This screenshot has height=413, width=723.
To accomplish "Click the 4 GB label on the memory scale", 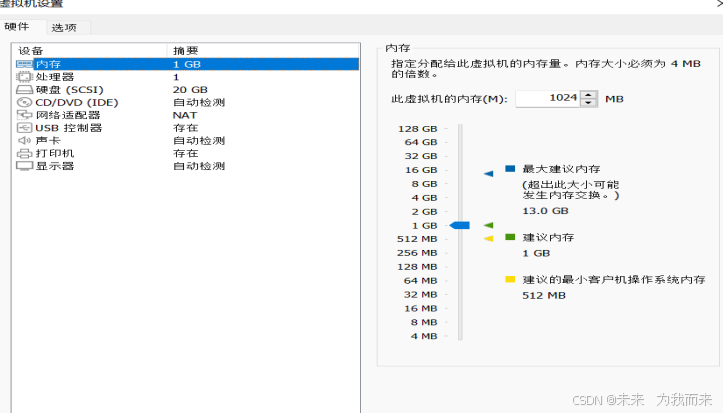I will (424, 198).
